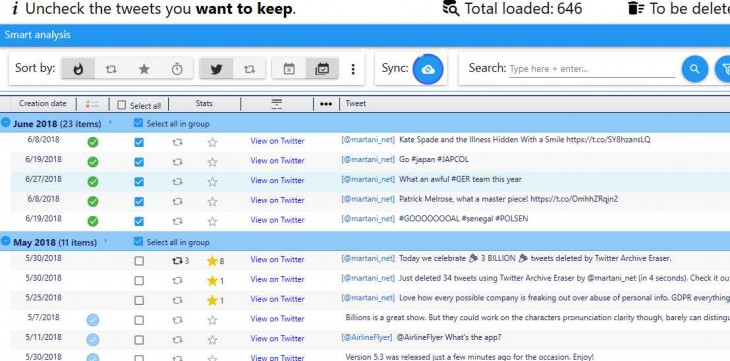Click the @AirlineFlyer handle link
This screenshot has width=730, height=361.
[x=366, y=337]
